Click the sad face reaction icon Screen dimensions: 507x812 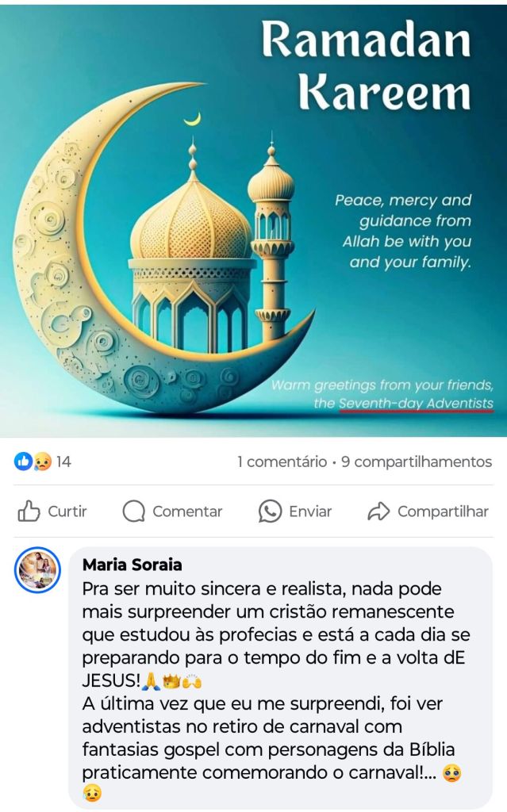pyautogui.click(x=43, y=461)
